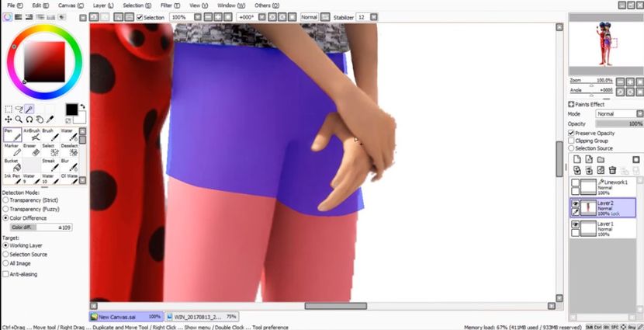Show the Linework1 layer
Image resolution: width=644 pixels, height=330 pixels.
point(576,182)
